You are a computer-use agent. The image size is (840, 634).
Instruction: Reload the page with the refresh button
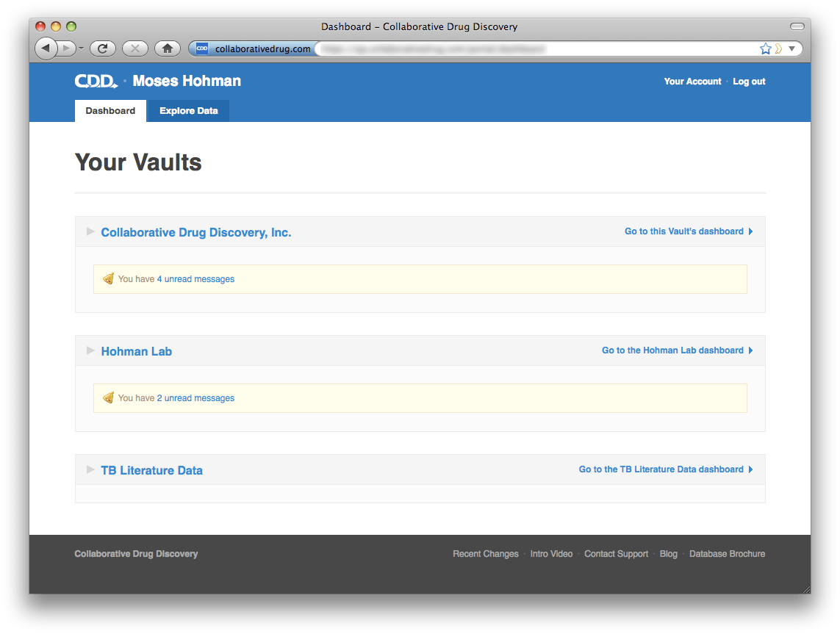coord(103,48)
